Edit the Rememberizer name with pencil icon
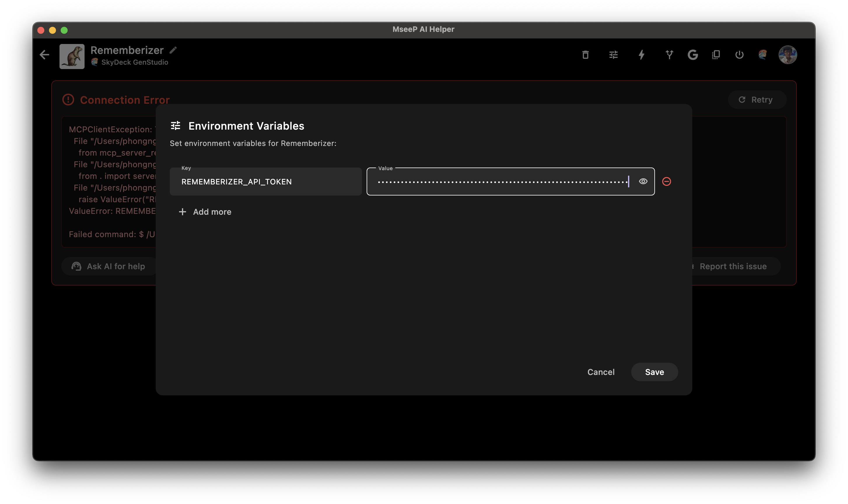The width and height of the screenshot is (848, 504). pos(173,50)
